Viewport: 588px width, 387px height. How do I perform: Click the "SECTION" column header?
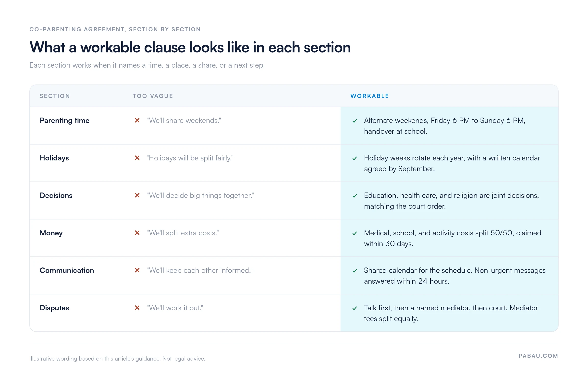point(55,96)
